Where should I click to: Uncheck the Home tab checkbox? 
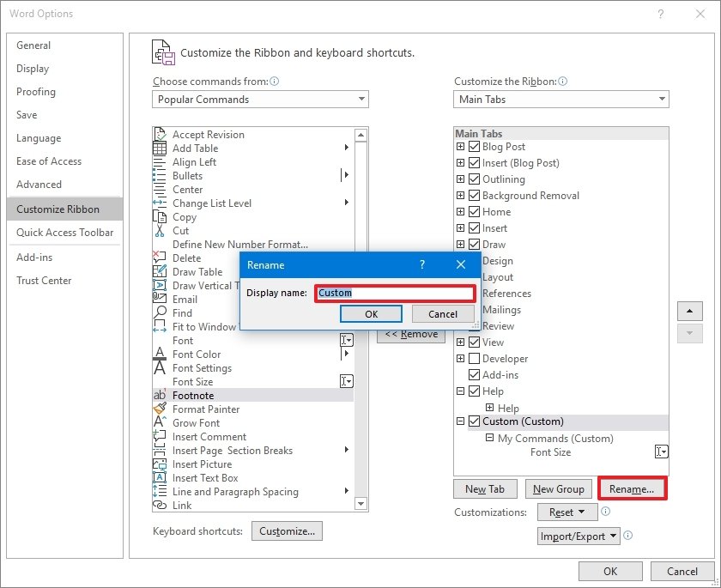click(x=474, y=211)
